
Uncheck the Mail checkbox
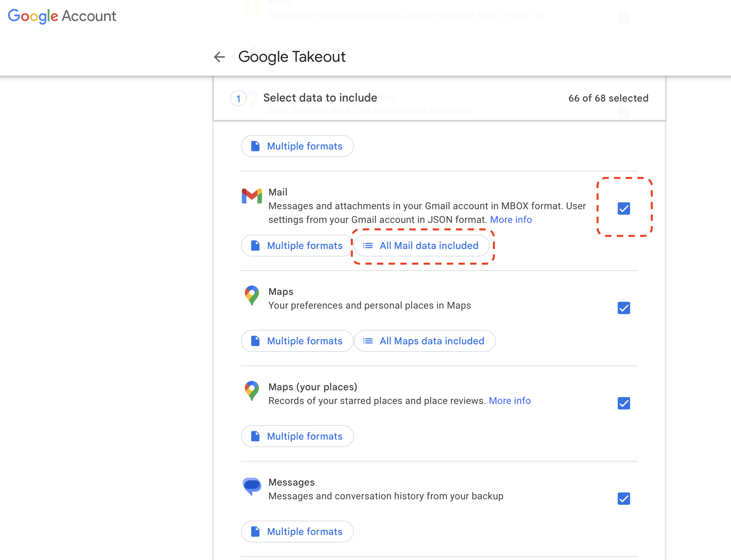click(624, 208)
